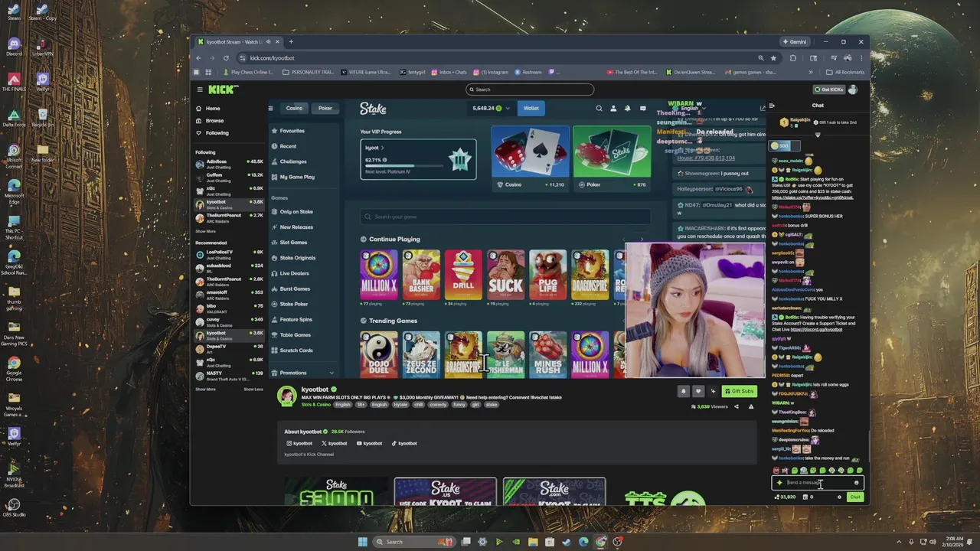The width and height of the screenshot is (980, 551).
Task: Select Slot Games category
Action: pos(293,243)
